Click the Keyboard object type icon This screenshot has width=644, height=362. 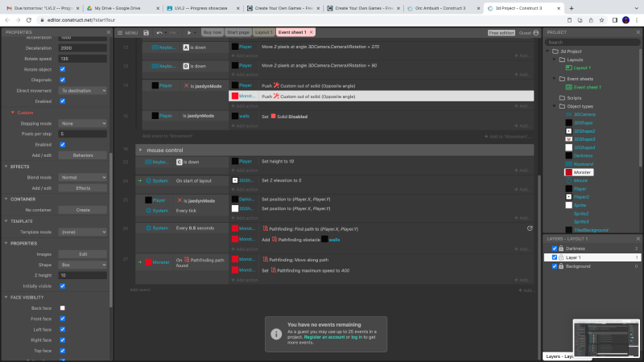tap(568, 164)
